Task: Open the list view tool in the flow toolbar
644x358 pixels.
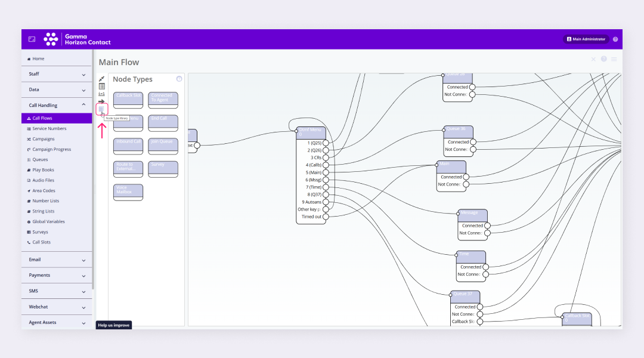Action: click(x=101, y=87)
